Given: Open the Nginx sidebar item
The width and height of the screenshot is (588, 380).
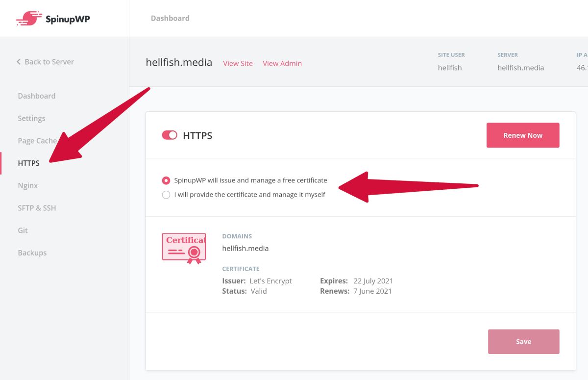Looking at the screenshot, I should pos(28,186).
